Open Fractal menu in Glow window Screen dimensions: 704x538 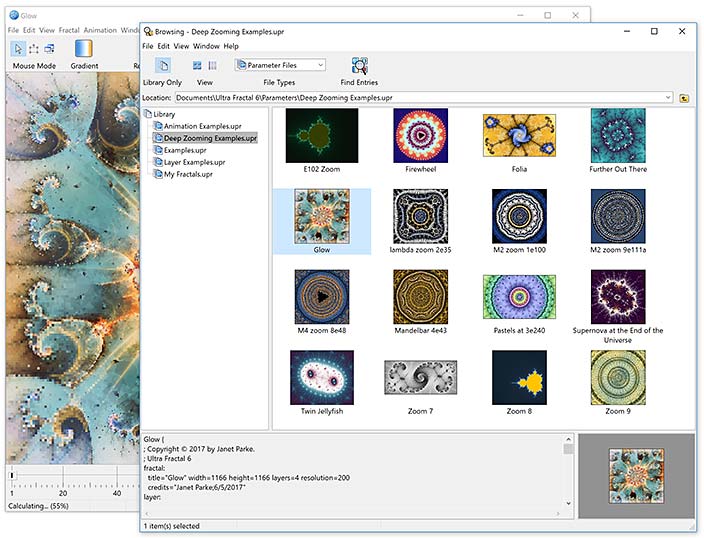[69, 30]
